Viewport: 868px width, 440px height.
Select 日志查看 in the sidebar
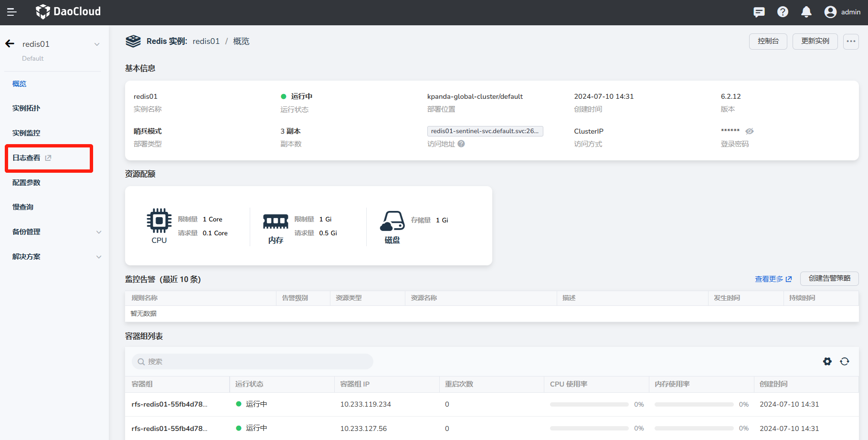point(27,158)
